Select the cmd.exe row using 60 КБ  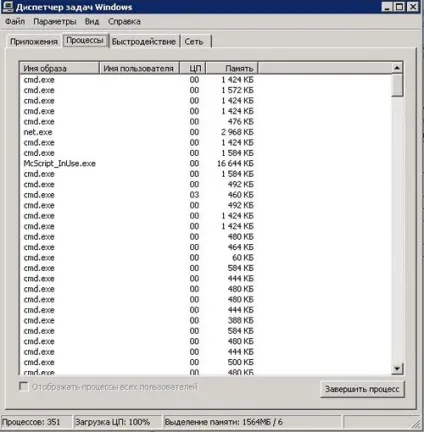138,258
